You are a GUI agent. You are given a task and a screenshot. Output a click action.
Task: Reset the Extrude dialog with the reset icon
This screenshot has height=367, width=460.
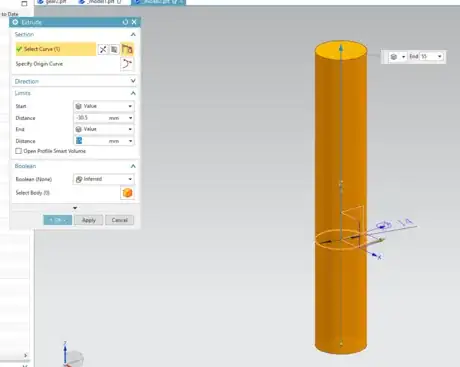point(125,22)
